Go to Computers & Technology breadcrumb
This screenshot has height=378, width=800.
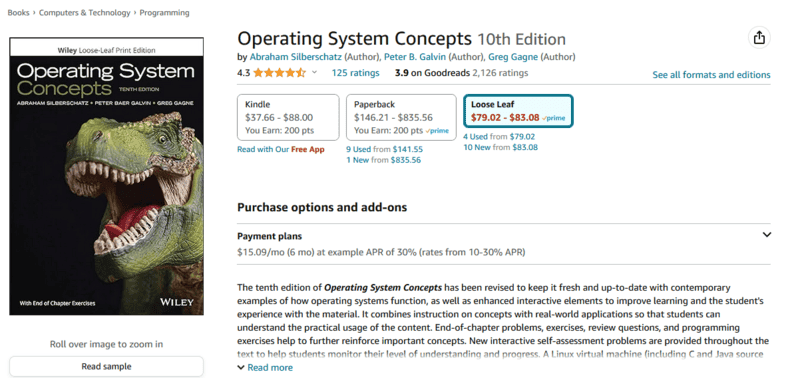point(85,13)
